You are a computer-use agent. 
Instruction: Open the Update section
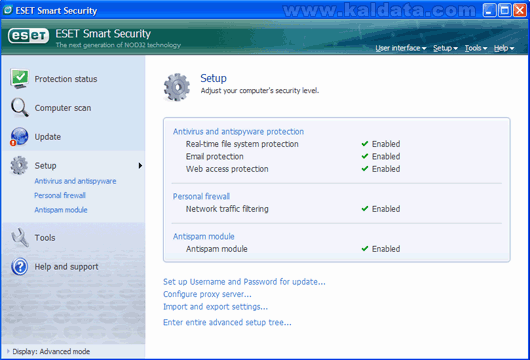point(48,137)
